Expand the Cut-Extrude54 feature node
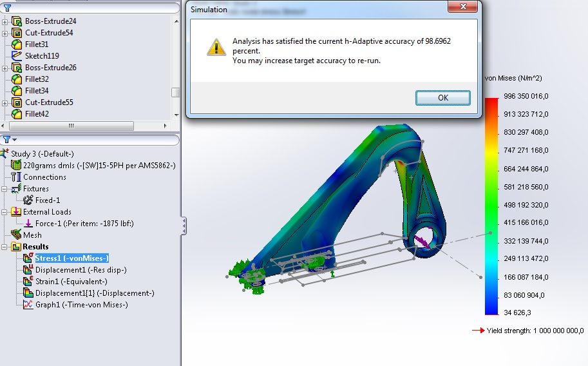Viewport: 588px width, 366px height. pos(5,34)
